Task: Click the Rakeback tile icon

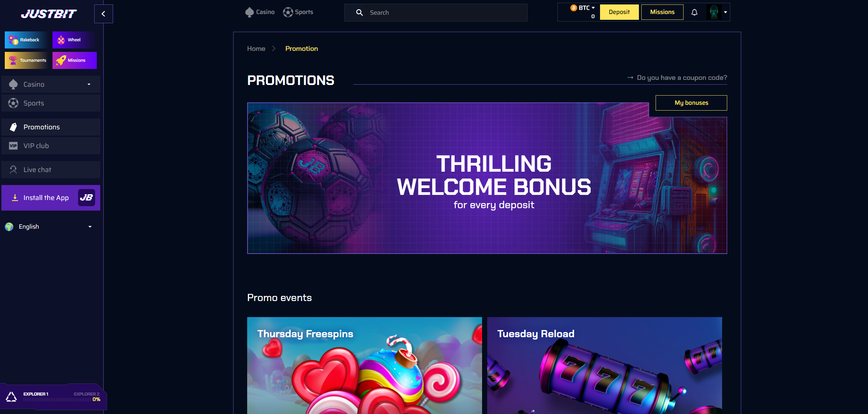Action: pos(13,40)
